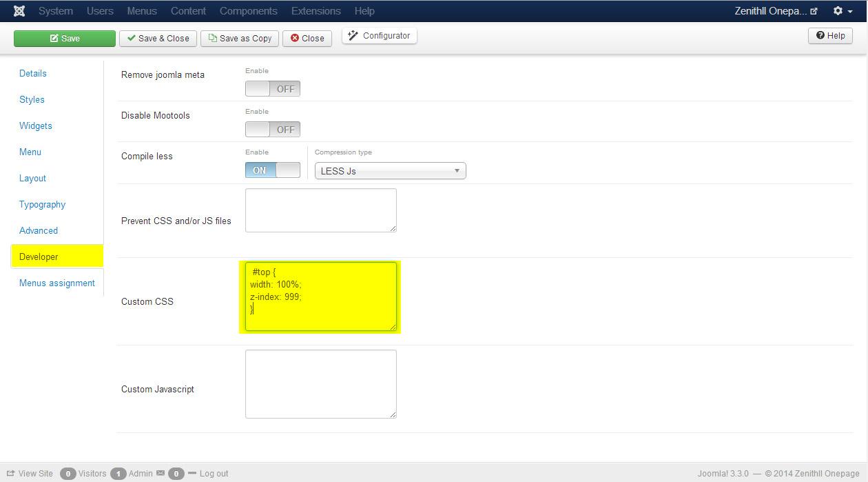Click the Prevent CSS and/or JS files textarea
868x482 pixels.
[321, 210]
